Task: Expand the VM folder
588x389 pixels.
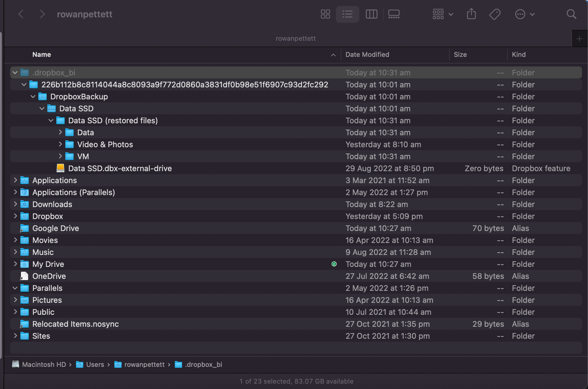Action: tap(60, 156)
